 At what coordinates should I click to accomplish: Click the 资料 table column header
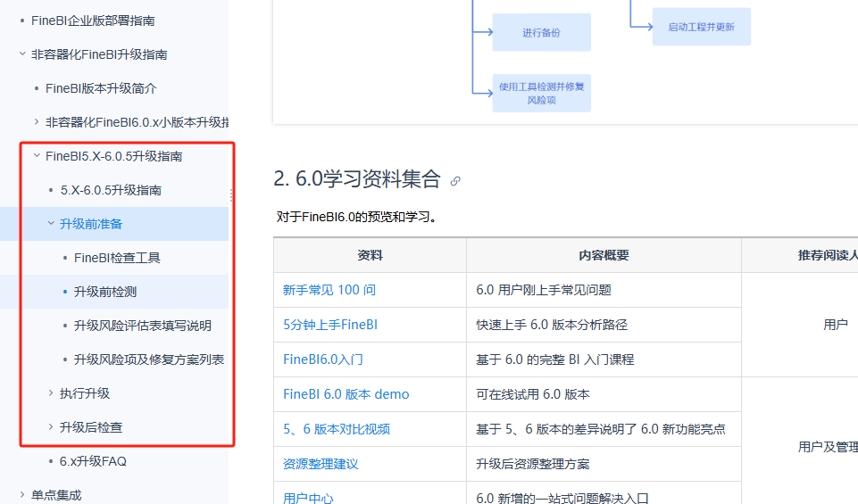click(370, 255)
